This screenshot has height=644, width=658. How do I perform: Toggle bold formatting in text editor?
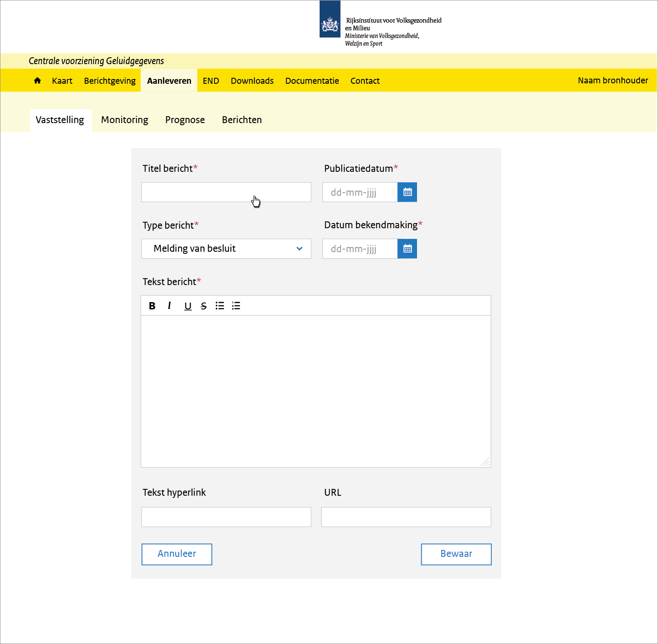[152, 306]
